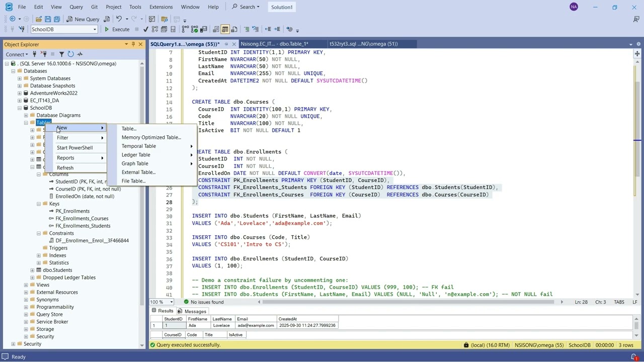
Task: Expand the System Databases node
Action: coord(20,78)
